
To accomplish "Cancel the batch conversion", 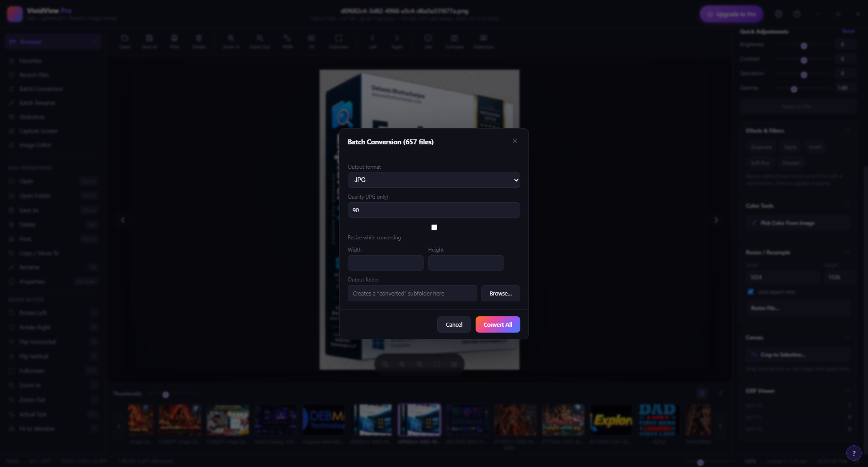I will click(x=454, y=324).
